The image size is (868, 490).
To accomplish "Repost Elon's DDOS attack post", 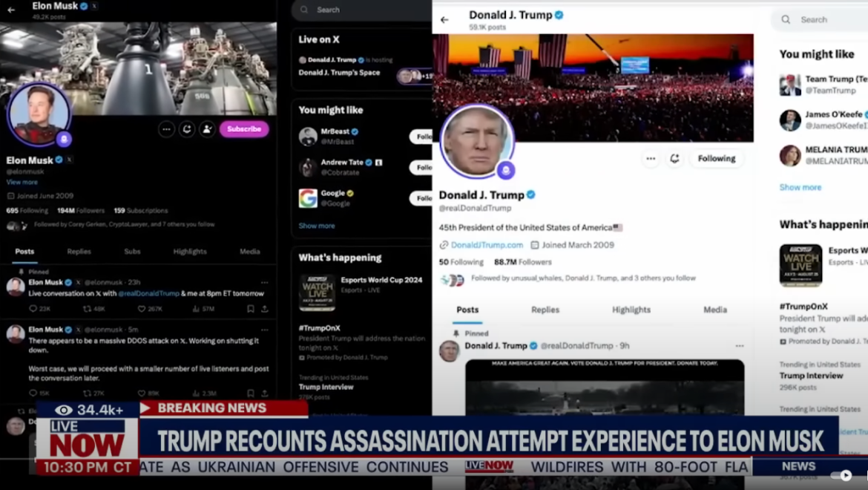I will [x=88, y=393].
